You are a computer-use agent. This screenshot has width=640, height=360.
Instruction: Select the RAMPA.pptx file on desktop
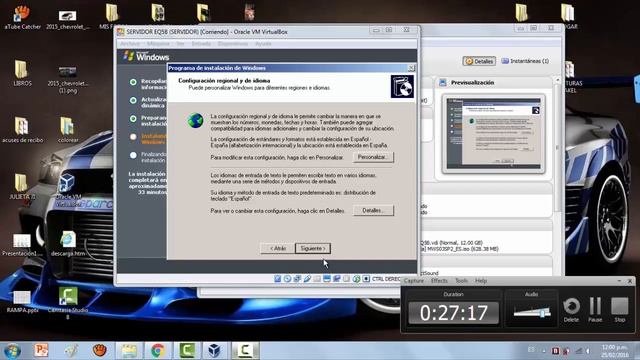[x=22, y=301]
